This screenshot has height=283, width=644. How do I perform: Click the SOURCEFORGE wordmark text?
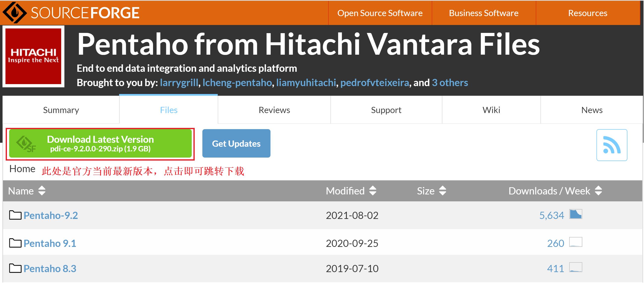click(85, 13)
